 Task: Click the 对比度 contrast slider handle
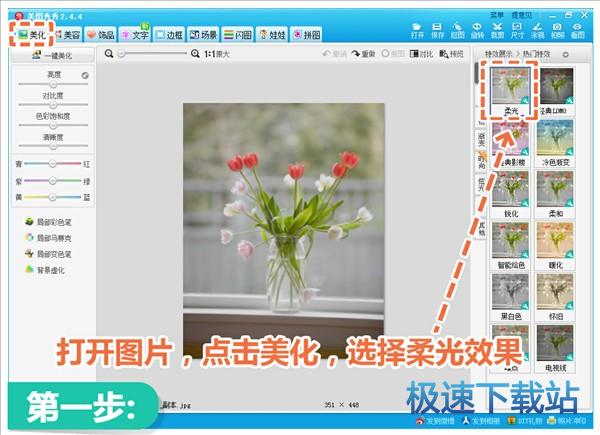click(53, 104)
